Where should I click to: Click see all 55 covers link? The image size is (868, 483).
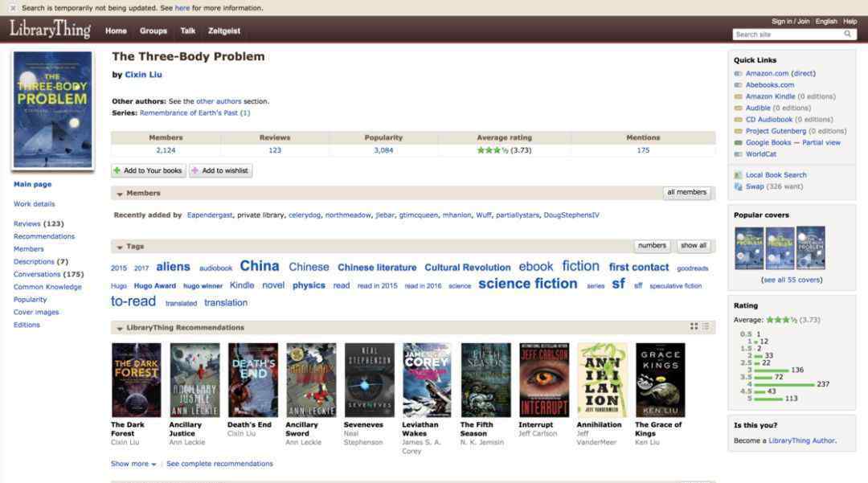(792, 280)
